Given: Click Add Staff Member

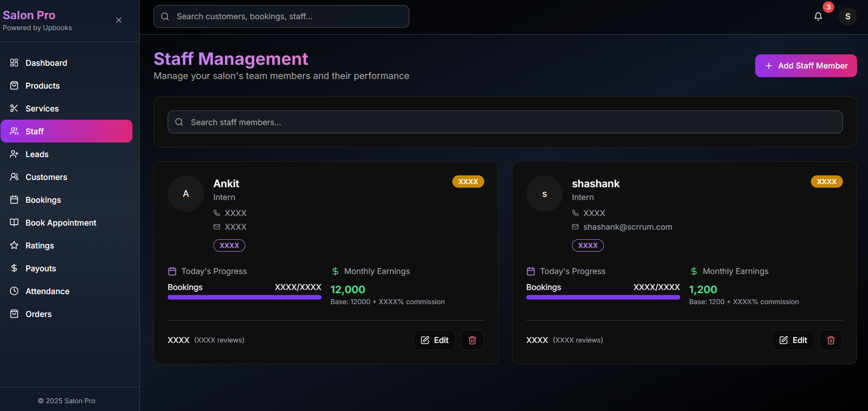Looking at the screenshot, I should point(805,65).
